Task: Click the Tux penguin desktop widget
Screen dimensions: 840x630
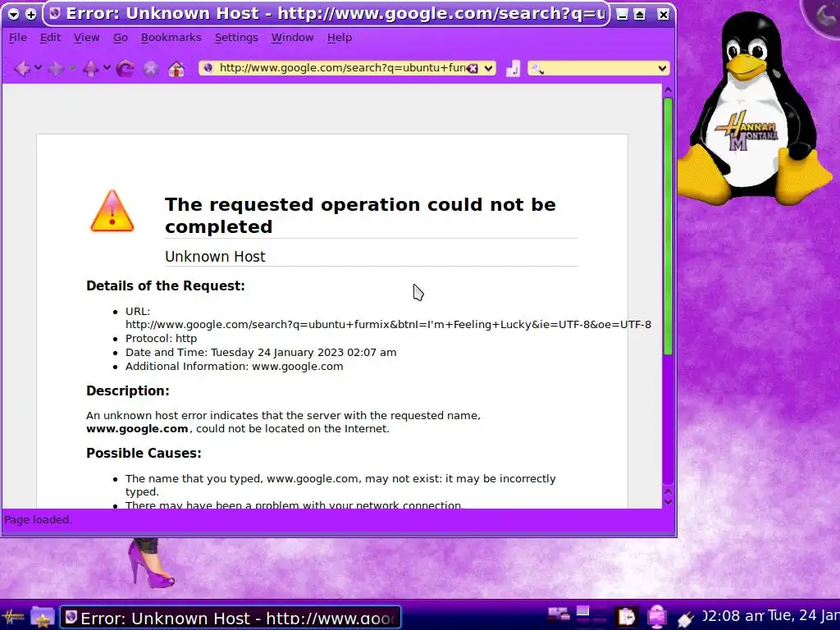Action: (755, 110)
